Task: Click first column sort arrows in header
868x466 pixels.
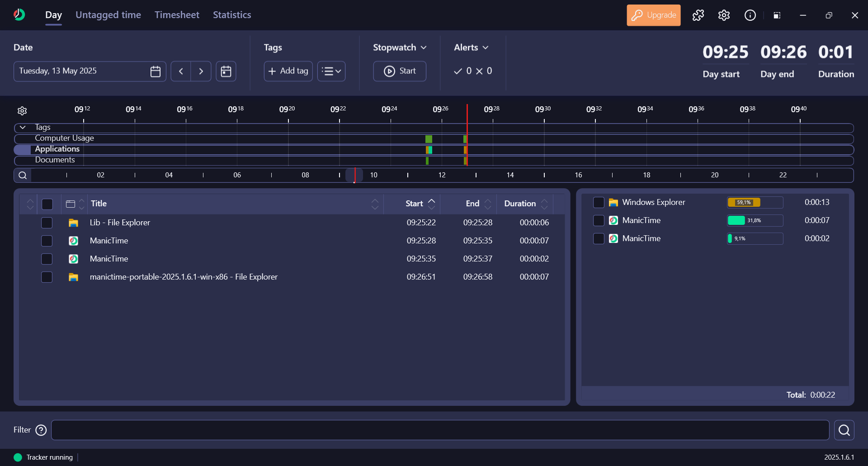Action: [x=30, y=204]
